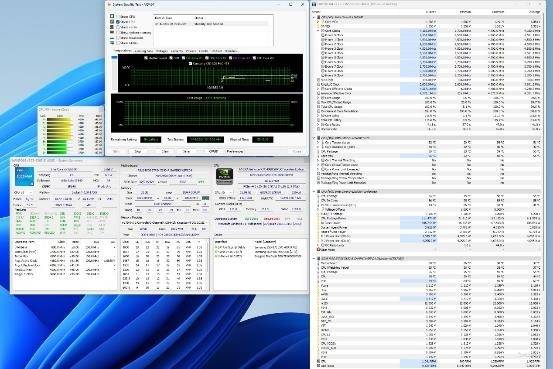Screen dimensions: 553x369
Task: Click the P-core 0 Clock row icon
Action: click(322, 35)
